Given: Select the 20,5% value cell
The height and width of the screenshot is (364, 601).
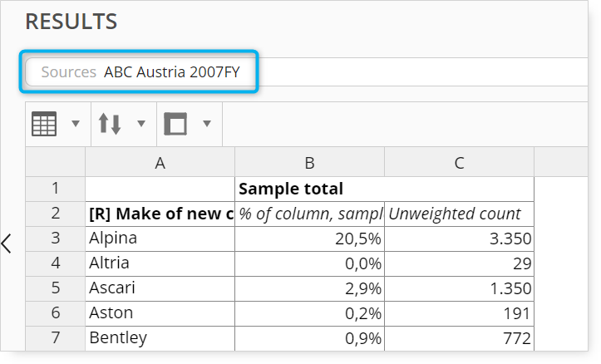Looking at the screenshot, I should [x=309, y=239].
